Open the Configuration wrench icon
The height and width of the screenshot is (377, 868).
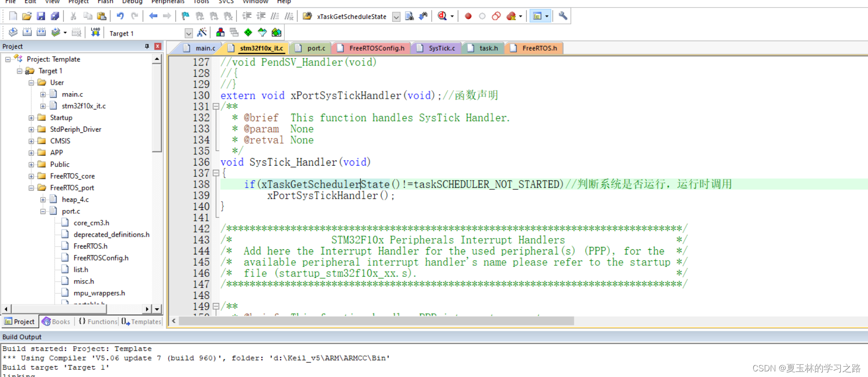(563, 16)
